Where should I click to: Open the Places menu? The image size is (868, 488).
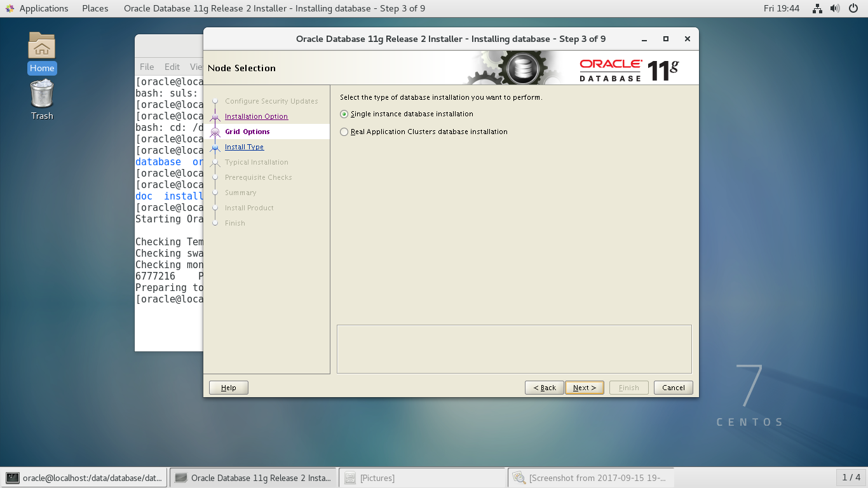click(x=95, y=8)
